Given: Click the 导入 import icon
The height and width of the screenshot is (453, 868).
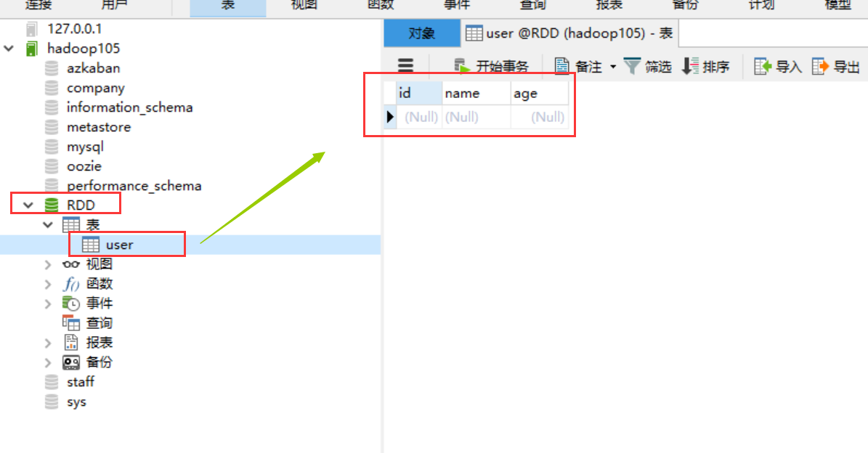Looking at the screenshot, I should click(x=763, y=66).
